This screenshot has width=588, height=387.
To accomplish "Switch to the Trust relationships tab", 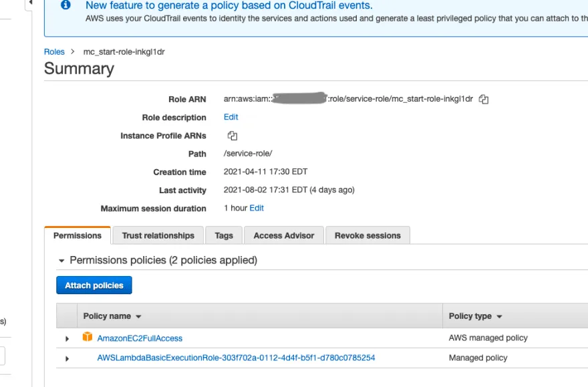I will (158, 235).
